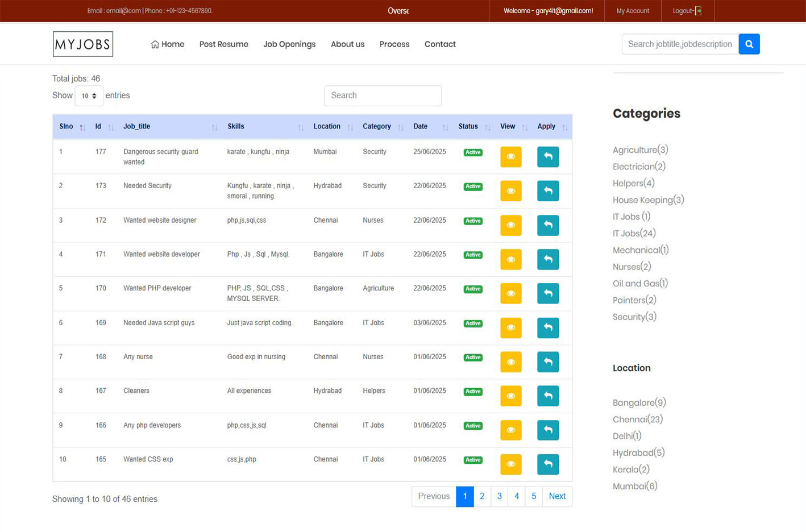806x532 pixels.
Task: Apply to job 170 Wanted PHP developer
Action: [x=548, y=293]
